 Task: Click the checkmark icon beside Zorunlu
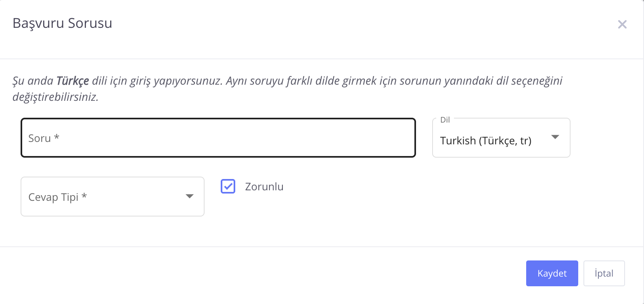click(228, 186)
